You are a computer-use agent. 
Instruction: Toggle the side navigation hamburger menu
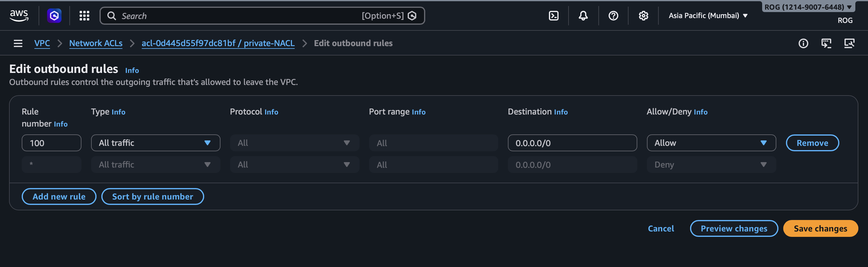[18, 43]
